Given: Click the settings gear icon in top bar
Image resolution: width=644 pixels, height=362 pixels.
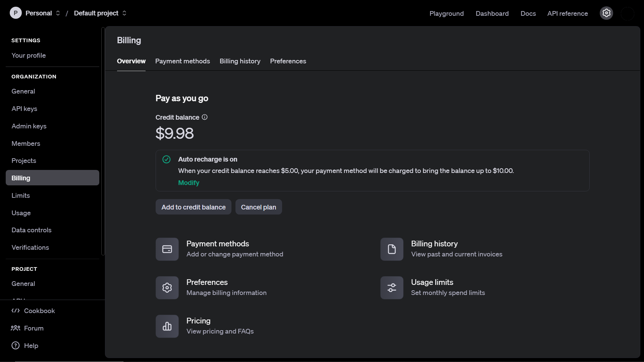Looking at the screenshot, I should pyautogui.click(x=606, y=13).
